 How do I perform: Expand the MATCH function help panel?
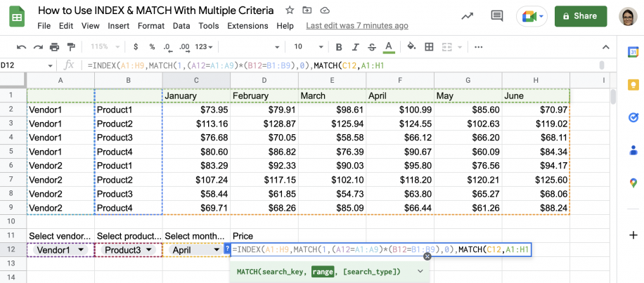click(x=420, y=271)
